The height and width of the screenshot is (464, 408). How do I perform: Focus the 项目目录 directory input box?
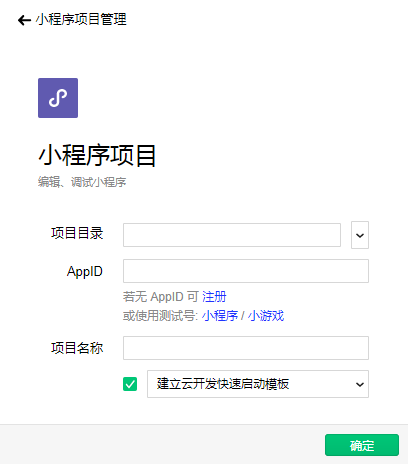pos(232,235)
